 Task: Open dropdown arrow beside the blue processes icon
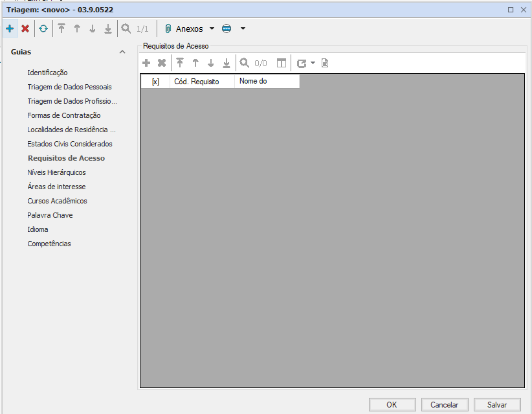coord(243,29)
